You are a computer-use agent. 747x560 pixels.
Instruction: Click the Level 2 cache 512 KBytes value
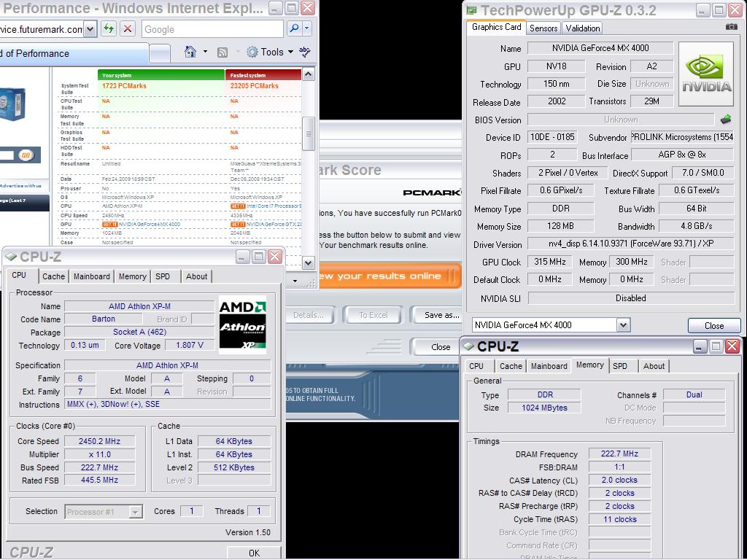[x=234, y=467]
